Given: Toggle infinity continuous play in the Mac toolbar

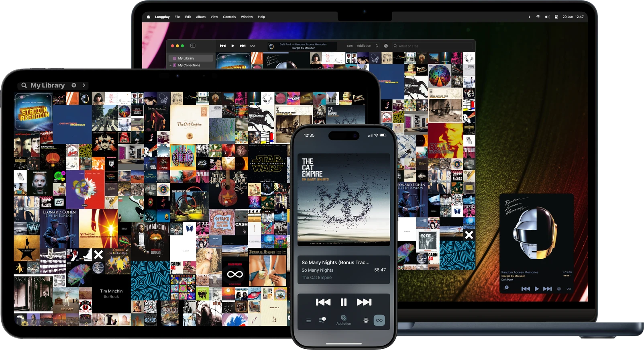Looking at the screenshot, I should [x=253, y=46].
